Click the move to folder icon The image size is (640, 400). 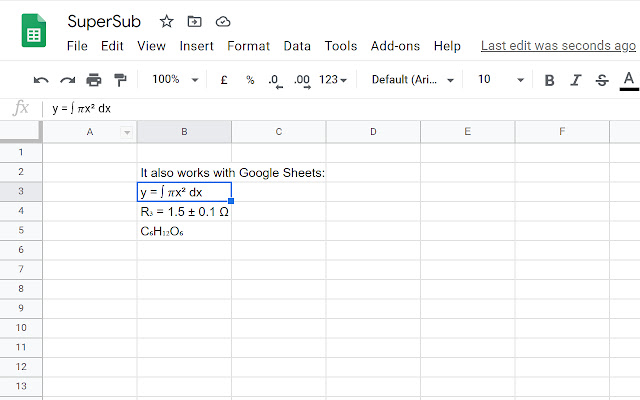point(194,21)
